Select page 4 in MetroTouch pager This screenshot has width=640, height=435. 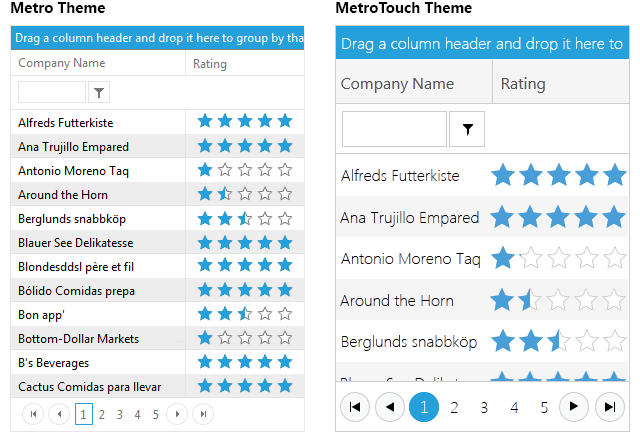[x=514, y=407]
